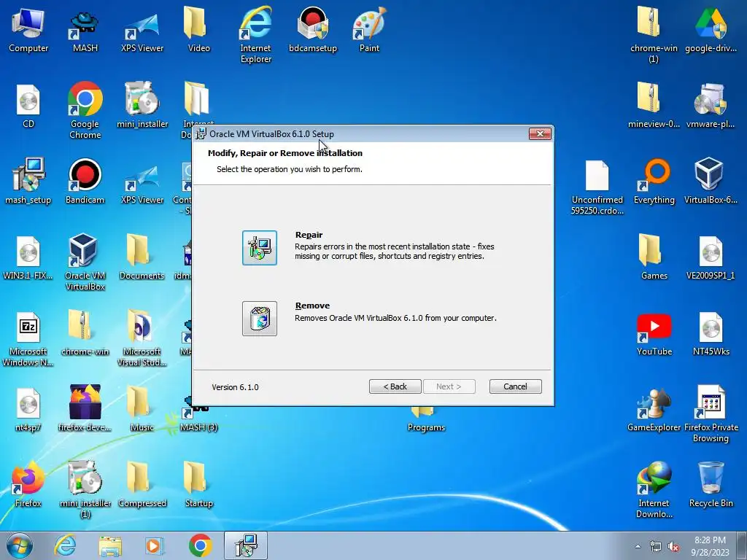The height and width of the screenshot is (560, 747).
Task: Select the Startup folder icon
Action: 198,484
